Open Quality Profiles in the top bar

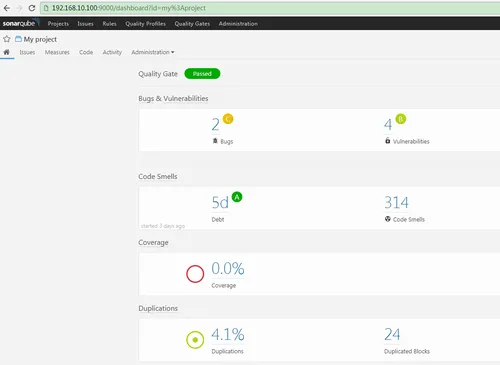(x=145, y=24)
